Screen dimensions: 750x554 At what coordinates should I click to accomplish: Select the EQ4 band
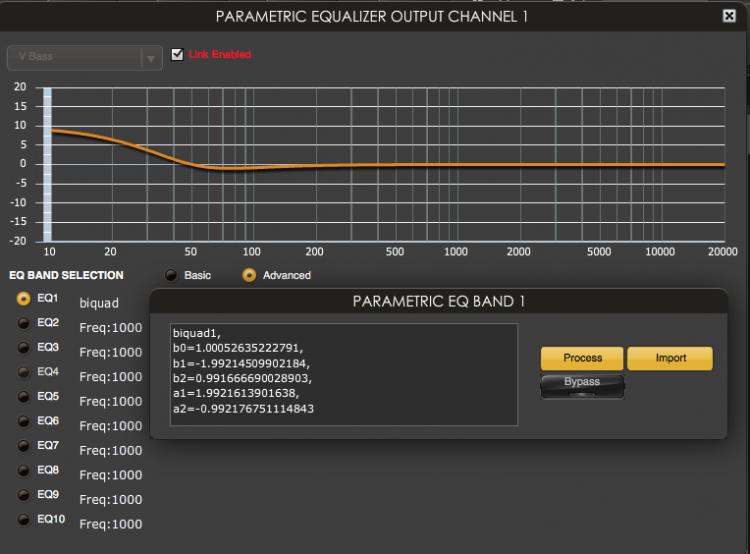pos(23,372)
